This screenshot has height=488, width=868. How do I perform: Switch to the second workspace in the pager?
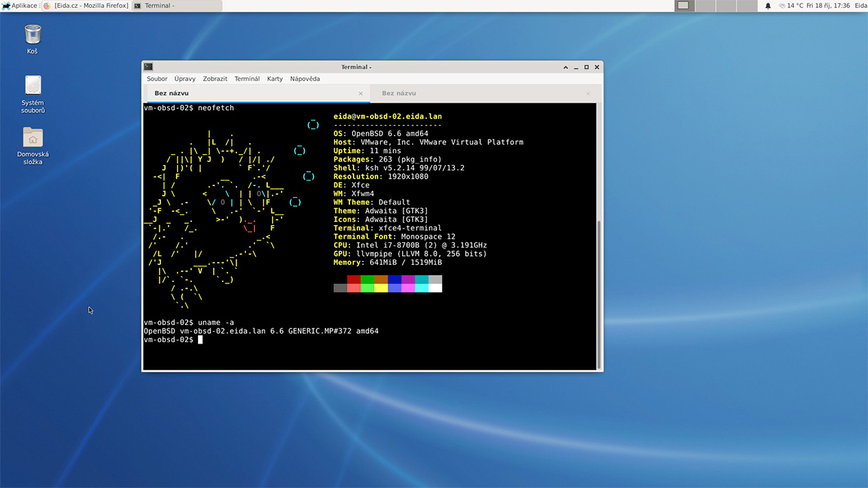[x=705, y=5]
